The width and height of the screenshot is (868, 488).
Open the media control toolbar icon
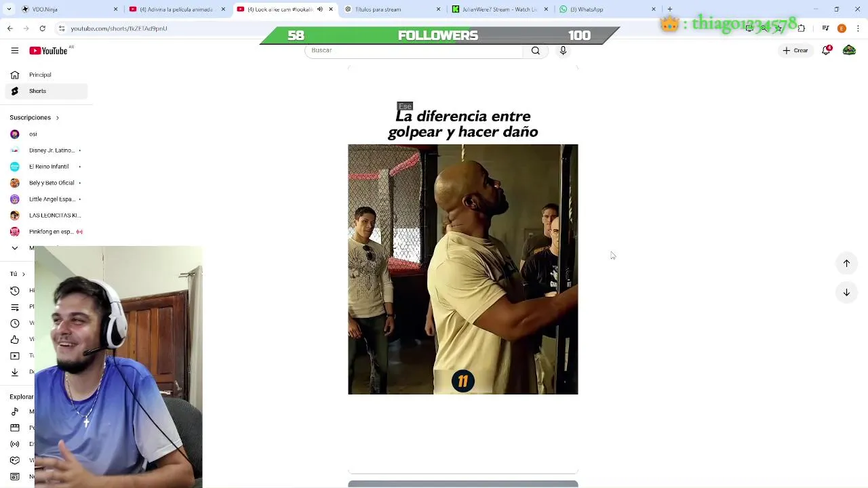pyautogui.click(x=825, y=28)
